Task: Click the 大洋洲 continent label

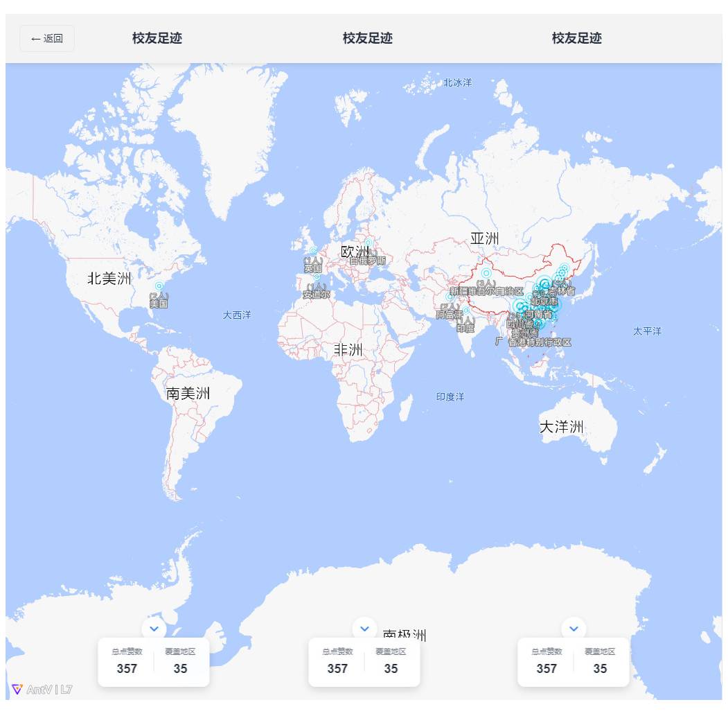Action: (x=561, y=427)
